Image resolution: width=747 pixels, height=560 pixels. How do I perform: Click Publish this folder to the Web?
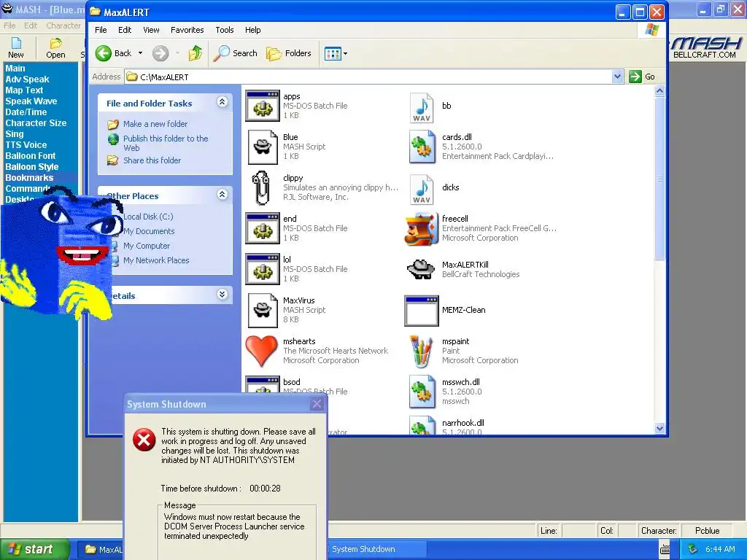(x=166, y=143)
